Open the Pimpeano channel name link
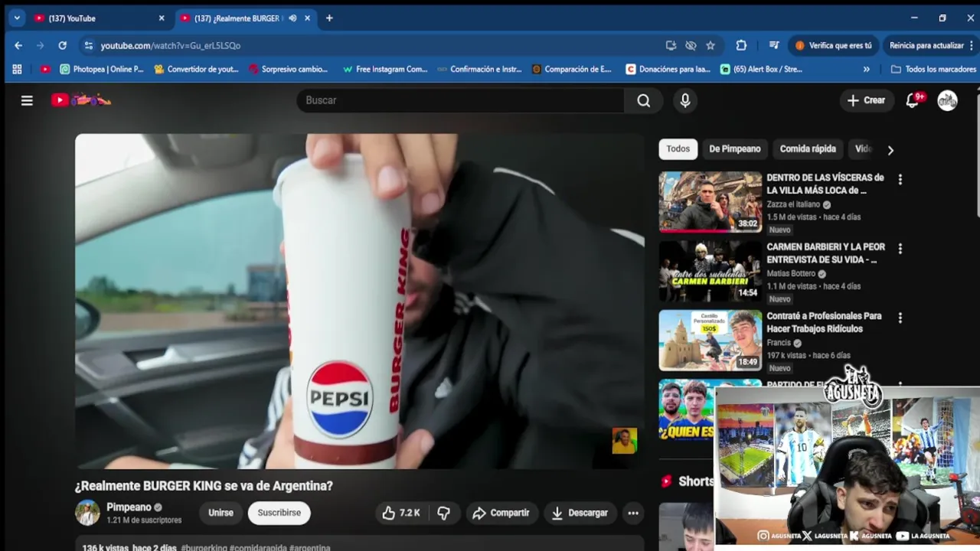The width and height of the screenshot is (980, 551). tap(129, 507)
